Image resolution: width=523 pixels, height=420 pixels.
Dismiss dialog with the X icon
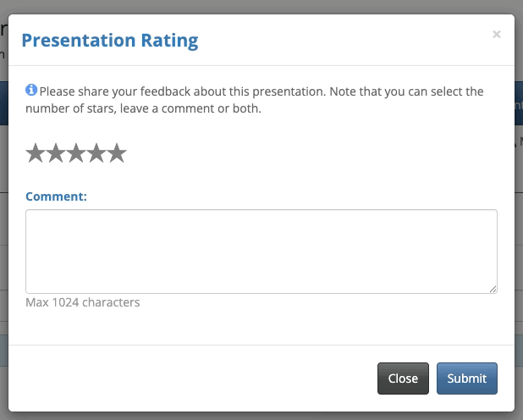497,35
